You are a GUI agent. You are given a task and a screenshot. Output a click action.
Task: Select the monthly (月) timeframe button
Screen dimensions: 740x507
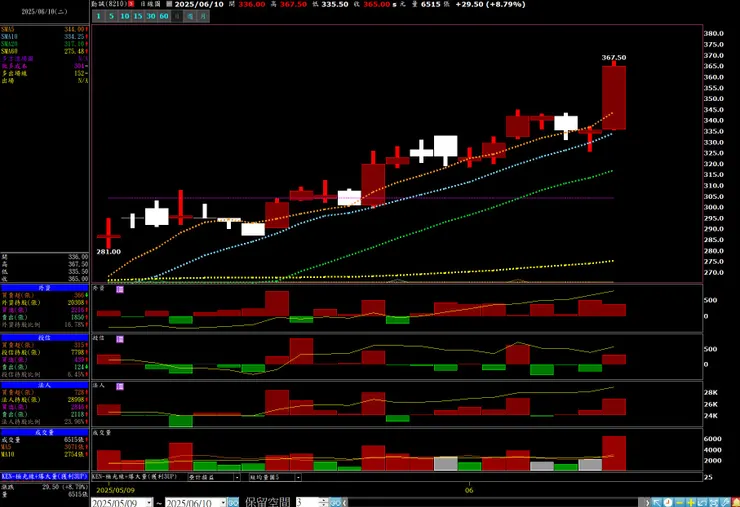203,16
